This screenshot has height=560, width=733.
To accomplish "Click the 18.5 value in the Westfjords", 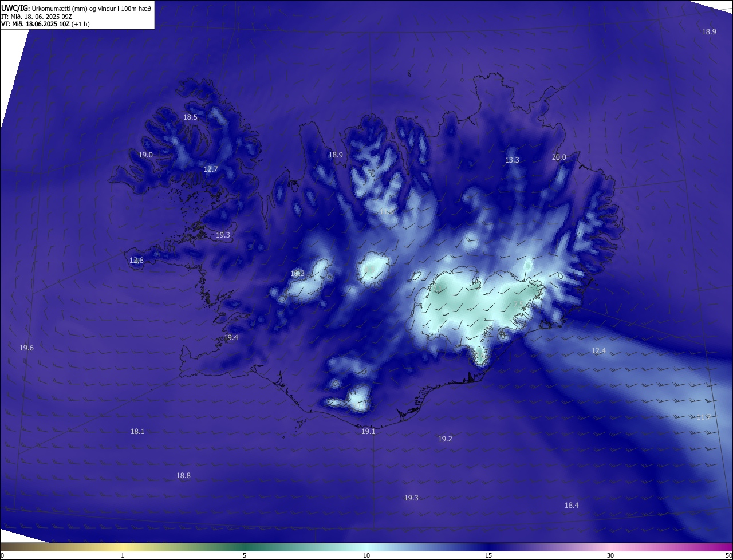I will pos(190,117).
